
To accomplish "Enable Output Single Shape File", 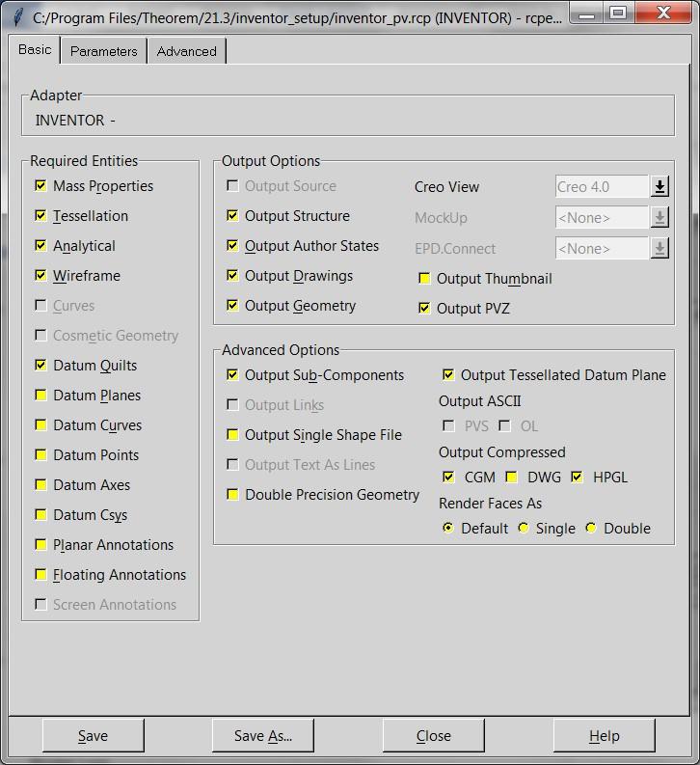I will click(x=232, y=434).
